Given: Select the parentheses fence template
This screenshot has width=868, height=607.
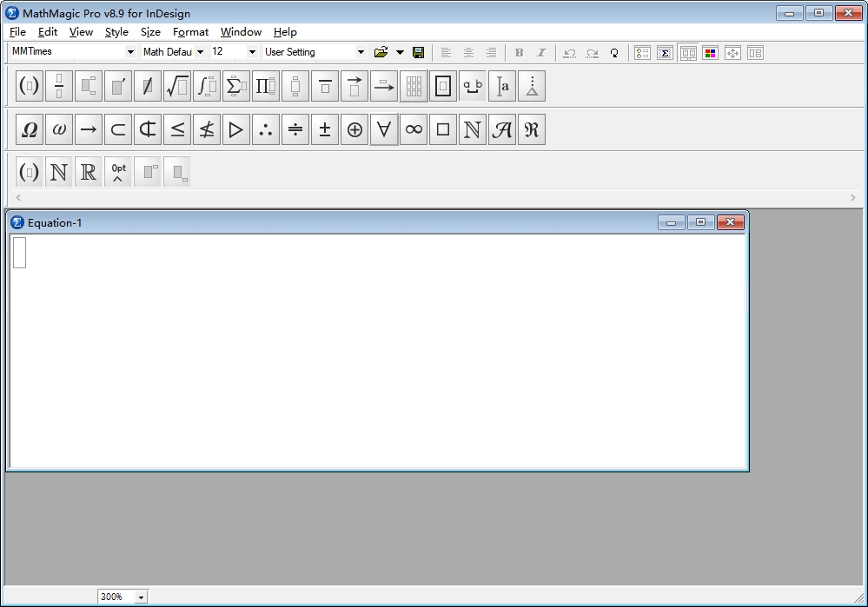Looking at the screenshot, I should click(30, 86).
